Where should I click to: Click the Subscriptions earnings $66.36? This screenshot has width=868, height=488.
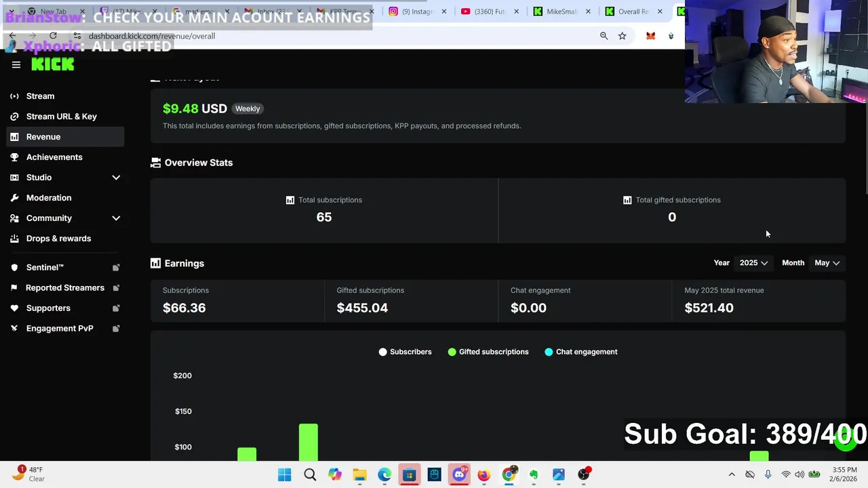click(184, 308)
